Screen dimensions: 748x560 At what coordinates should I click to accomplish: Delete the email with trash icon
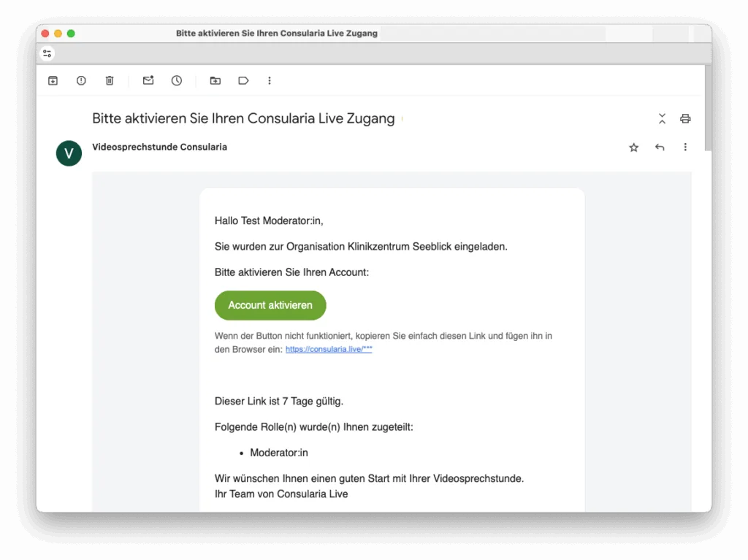110,80
